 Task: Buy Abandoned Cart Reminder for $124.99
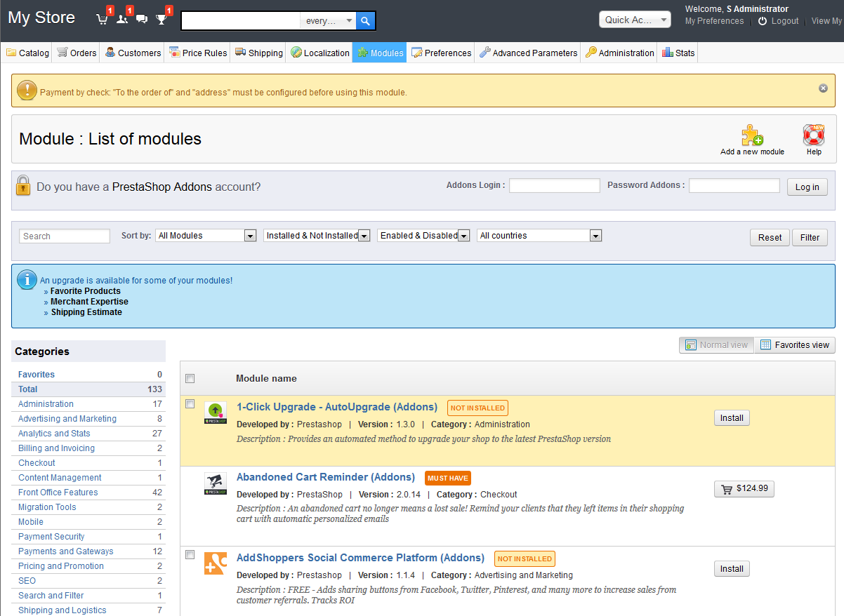pyautogui.click(x=744, y=488)
